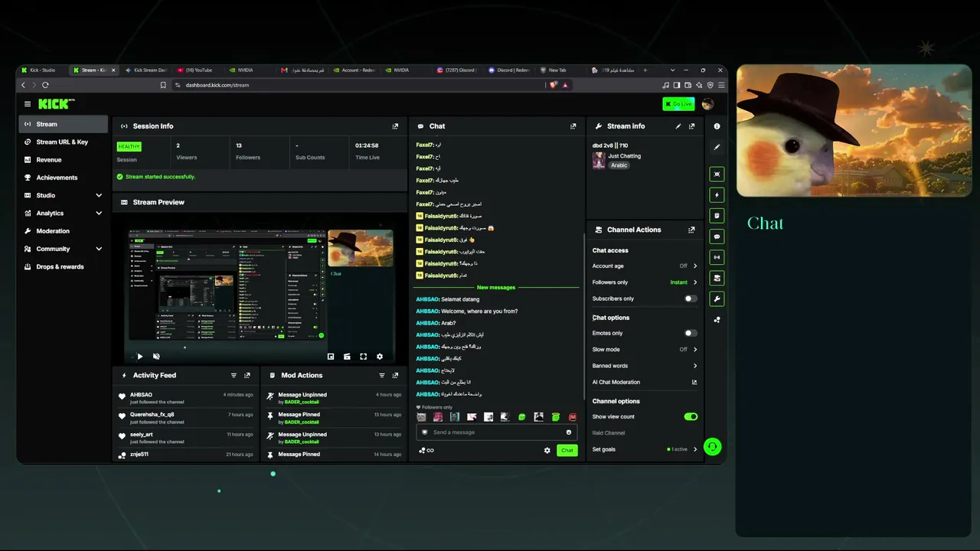Toggle the lightning Activity Feed widget icon
This screenshot has width=980, height=551.
pos(717,195)
